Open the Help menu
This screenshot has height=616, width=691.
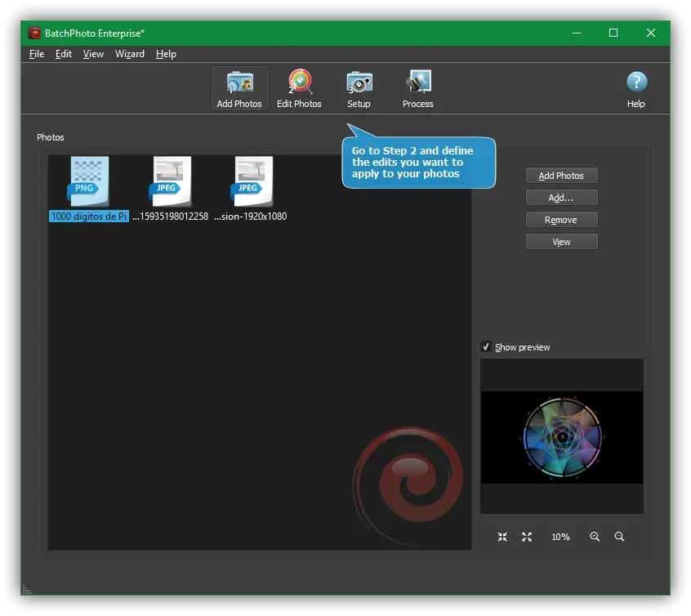click(x=166, y=54)
